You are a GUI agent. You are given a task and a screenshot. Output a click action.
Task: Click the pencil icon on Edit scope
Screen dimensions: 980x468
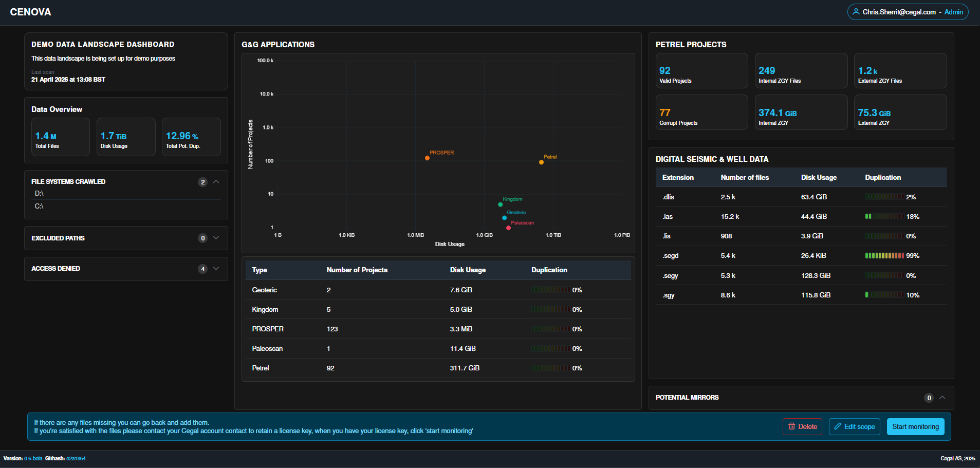[838, 426]
